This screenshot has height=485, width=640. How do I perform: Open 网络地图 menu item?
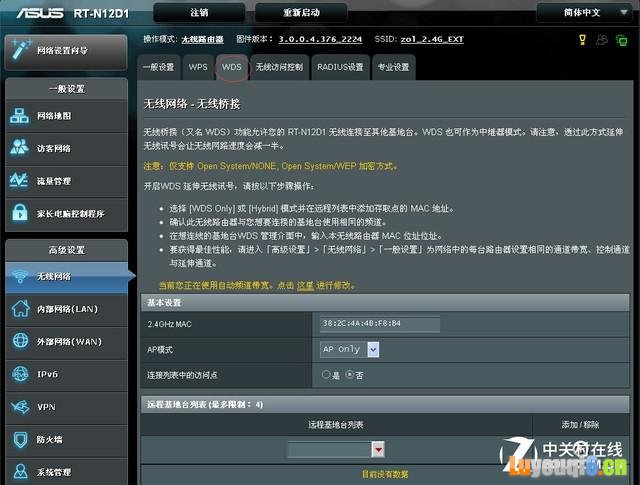[x=67, y=116]
